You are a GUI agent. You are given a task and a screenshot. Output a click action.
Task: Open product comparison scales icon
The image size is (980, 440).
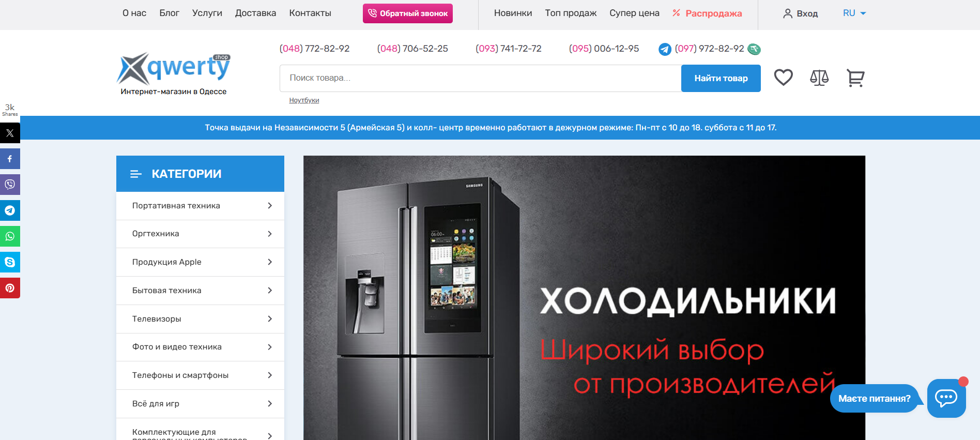click(819, 78)
